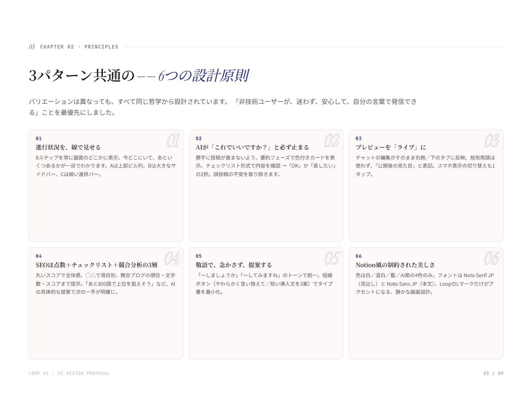Viewport: 532px width, 411px height.
Task: Click the "CHAPTER 02 · PRINCIPLES" header label
Action: 79,47
